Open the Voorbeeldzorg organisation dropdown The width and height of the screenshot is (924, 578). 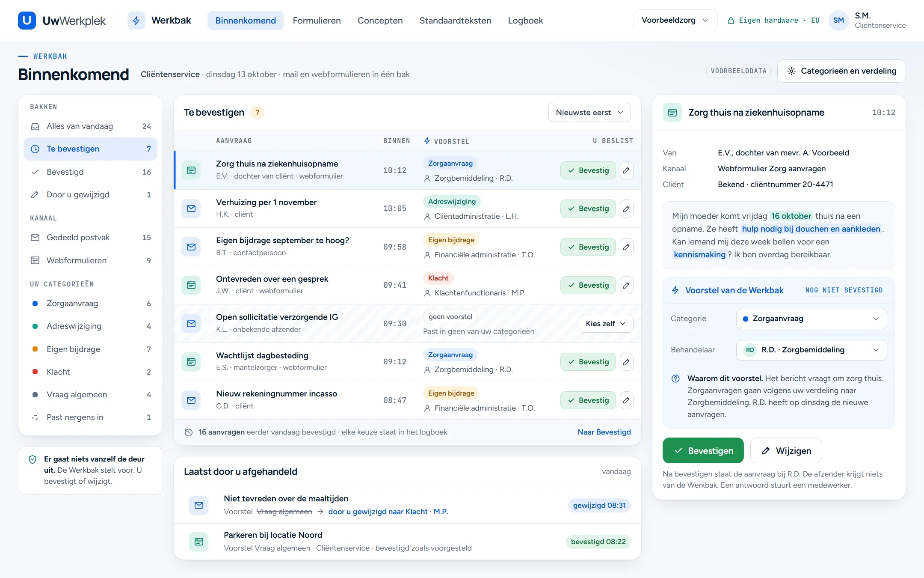pos(675,21)
